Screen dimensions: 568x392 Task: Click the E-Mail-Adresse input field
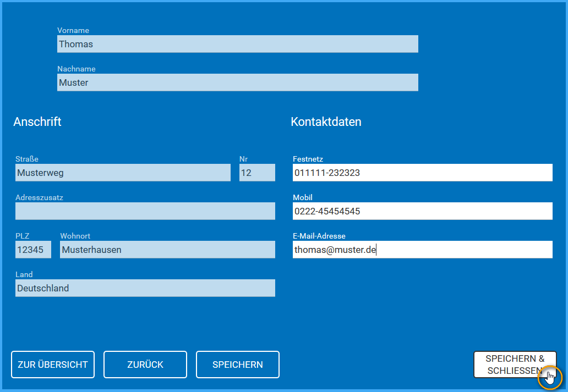pos(422,249)
